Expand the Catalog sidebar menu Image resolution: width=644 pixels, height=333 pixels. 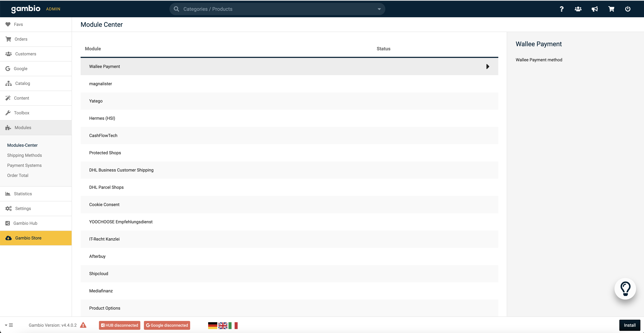click(22, 83)
